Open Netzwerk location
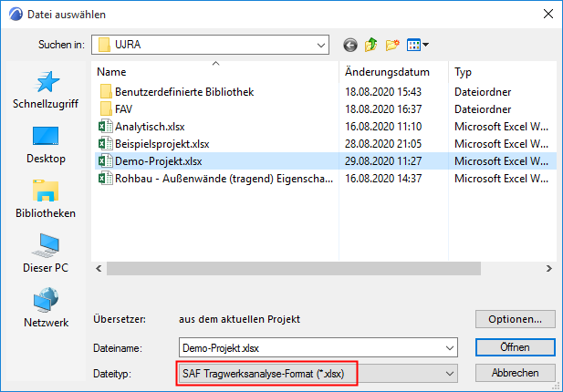This screenshot has height=392, width=563. [x=46, y=308]
